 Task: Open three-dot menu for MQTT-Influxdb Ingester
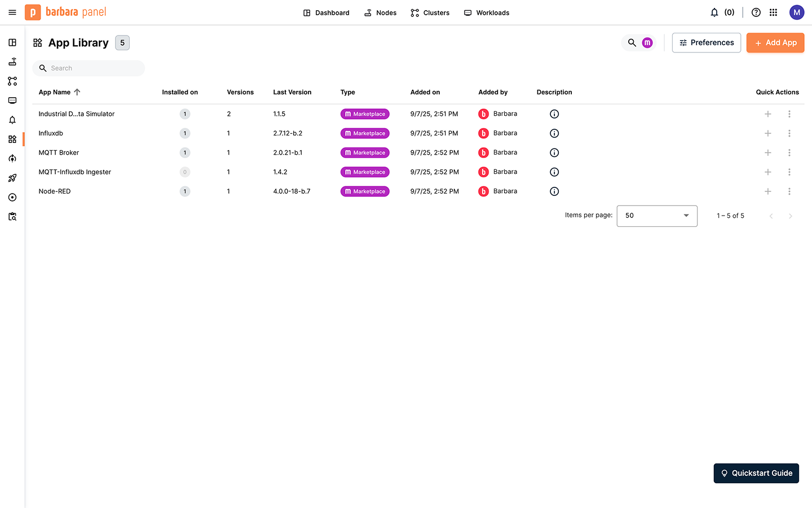coord(789,172)
